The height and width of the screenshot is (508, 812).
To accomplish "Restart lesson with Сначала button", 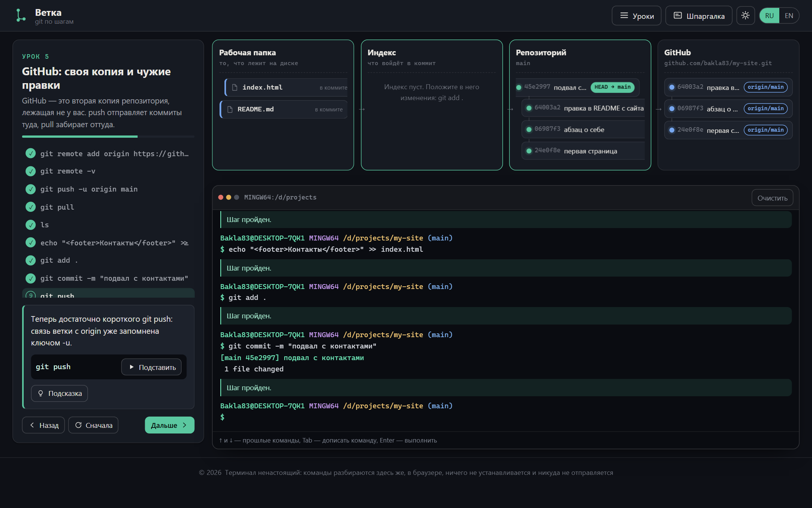I will [93, 425].
